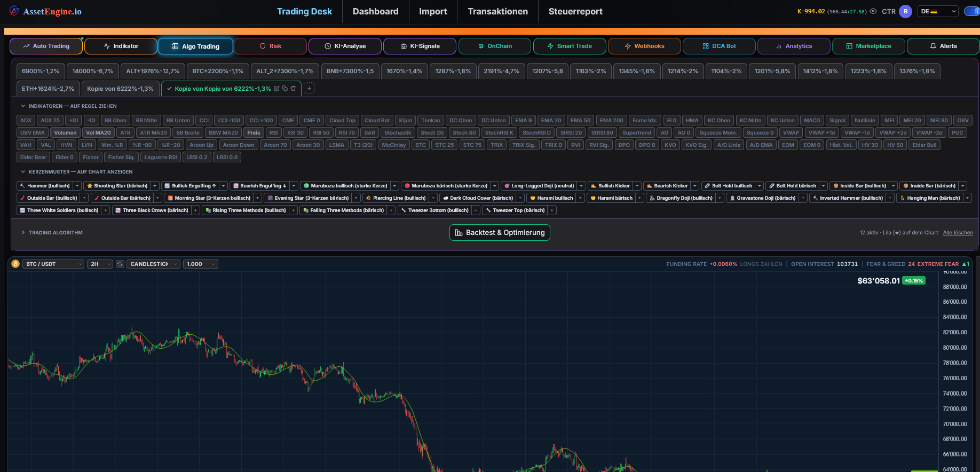This screenshot has height=472, width=980.
Task: Toggle the dark mode switch
Action: coord(973,11)
